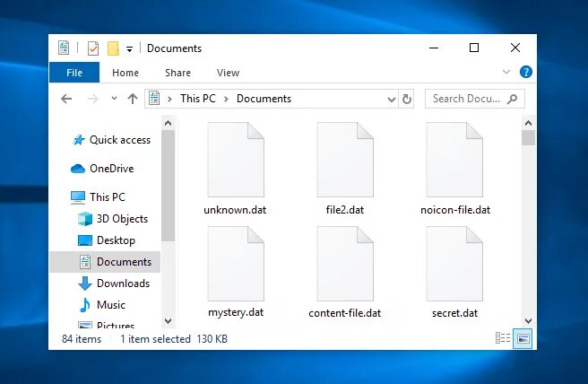Click the file list scrollbar thumb
The height and width of the screenshot is (384, 588).
click(528, 138)
